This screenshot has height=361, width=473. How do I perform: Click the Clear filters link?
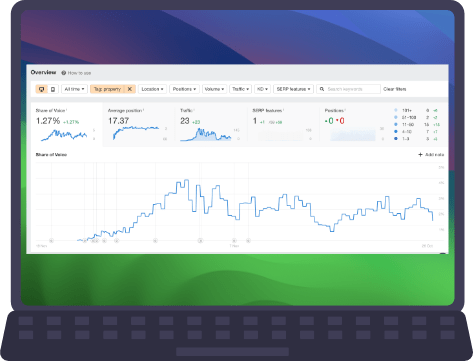pos(395,89)
